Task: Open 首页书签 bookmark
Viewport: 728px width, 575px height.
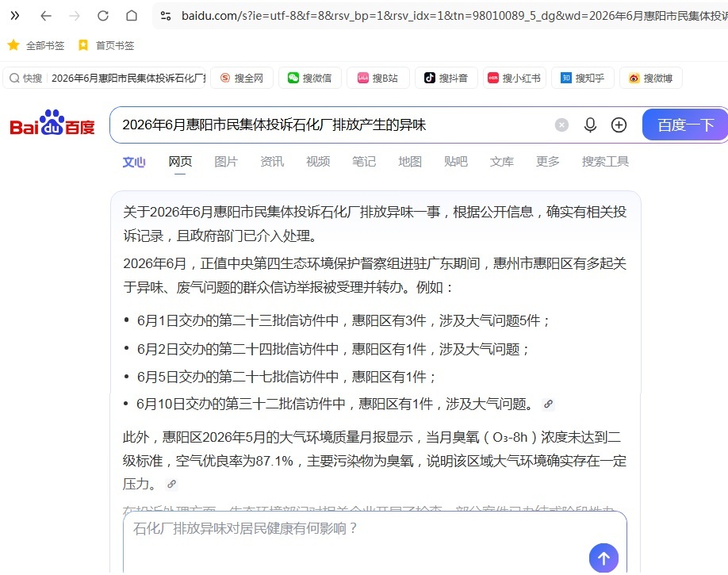Action: pyautogui.click(x=105, y=45)
